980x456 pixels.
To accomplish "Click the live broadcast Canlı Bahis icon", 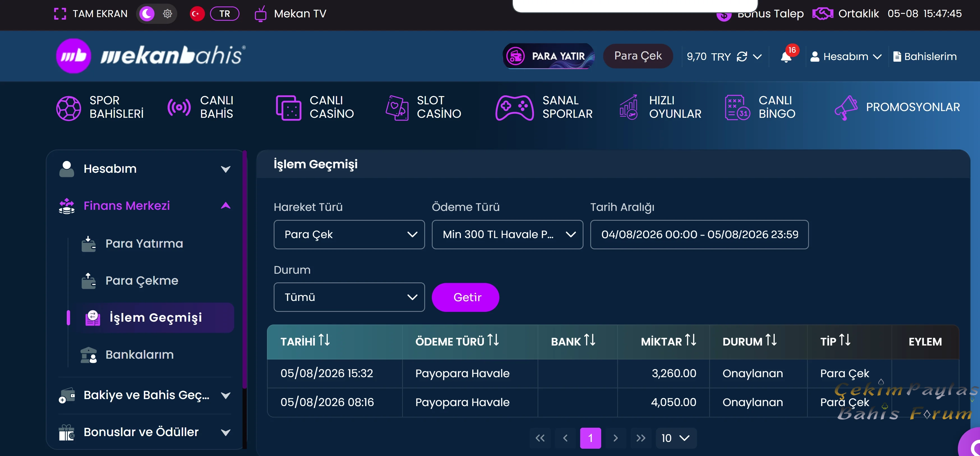I will 179,107.
